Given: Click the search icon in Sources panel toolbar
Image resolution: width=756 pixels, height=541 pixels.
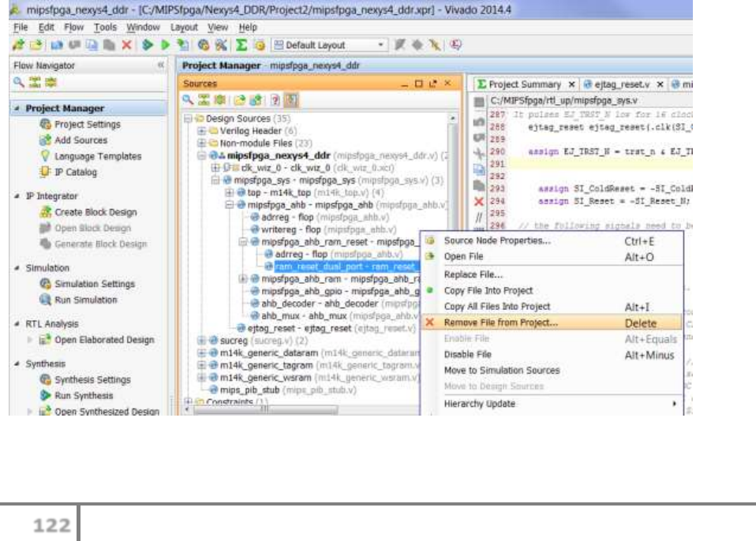Looking at the screenshot, I should [189, 99].
